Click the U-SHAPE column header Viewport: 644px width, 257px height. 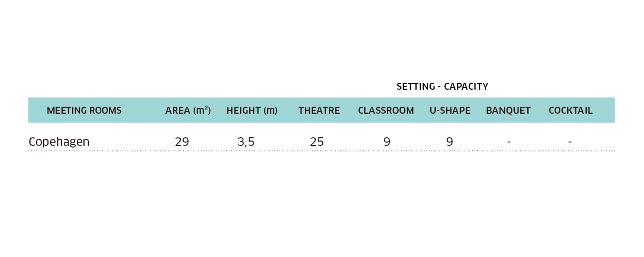tap(450, 111)
